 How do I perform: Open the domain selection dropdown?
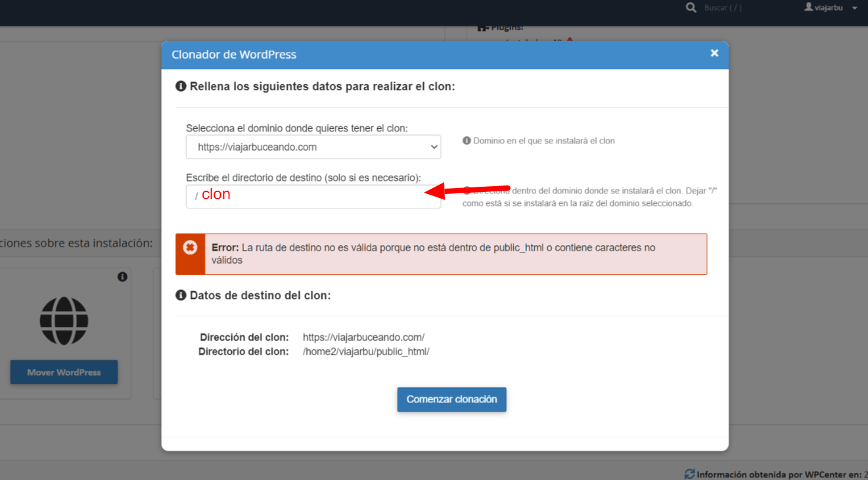tap(313, 147)
